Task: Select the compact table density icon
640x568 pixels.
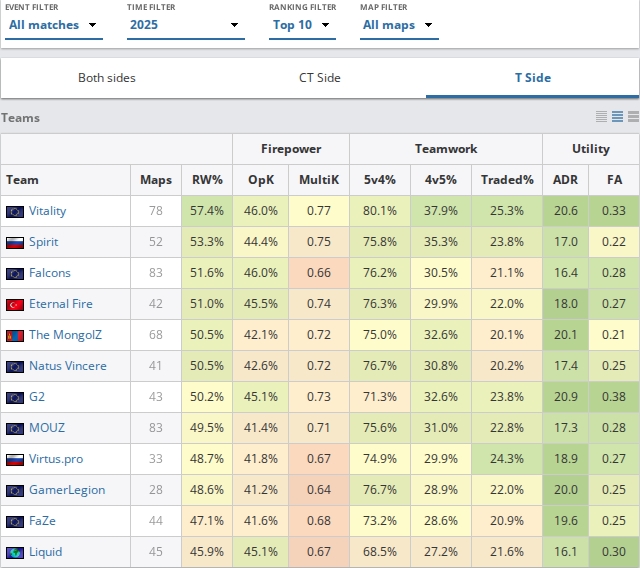Action: tap(601, 117)
